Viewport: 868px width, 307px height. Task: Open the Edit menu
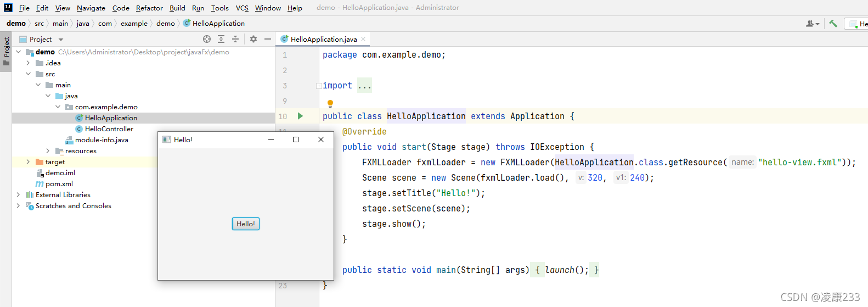click(42, 8)
